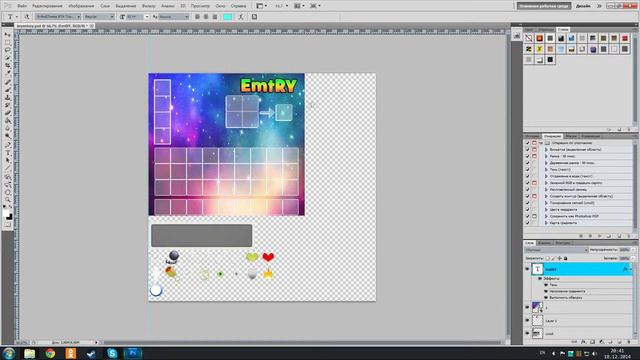
Task: Select the Lasso tool
Action: click(8, 51)
